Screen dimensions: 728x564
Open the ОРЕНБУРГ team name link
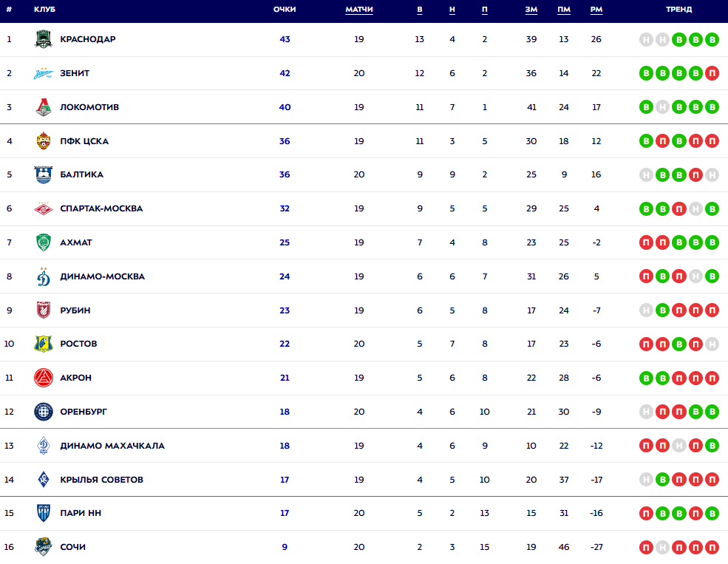84,412
